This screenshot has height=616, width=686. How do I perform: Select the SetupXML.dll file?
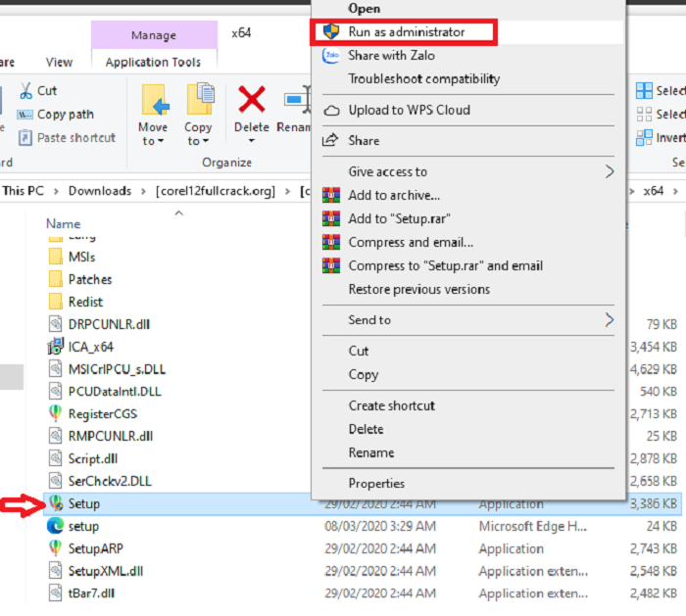click(106, 571)
